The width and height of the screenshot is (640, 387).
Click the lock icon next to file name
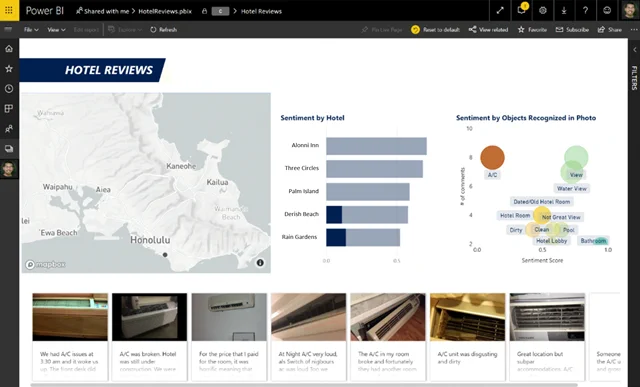(204, 11)
